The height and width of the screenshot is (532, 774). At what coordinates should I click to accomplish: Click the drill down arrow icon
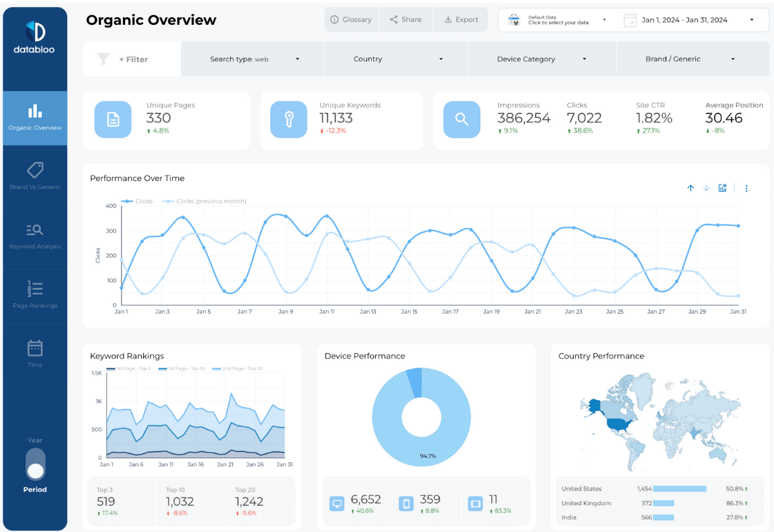[x=706, y=188]
